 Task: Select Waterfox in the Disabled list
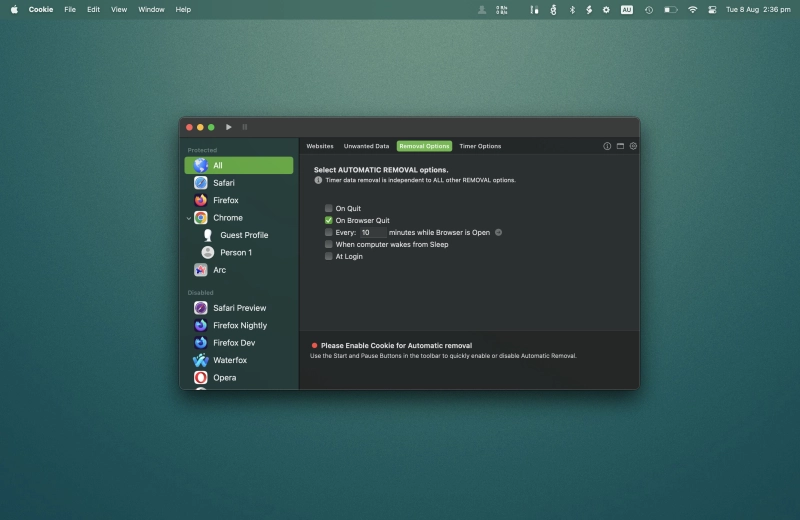click(x=239, y=360)
